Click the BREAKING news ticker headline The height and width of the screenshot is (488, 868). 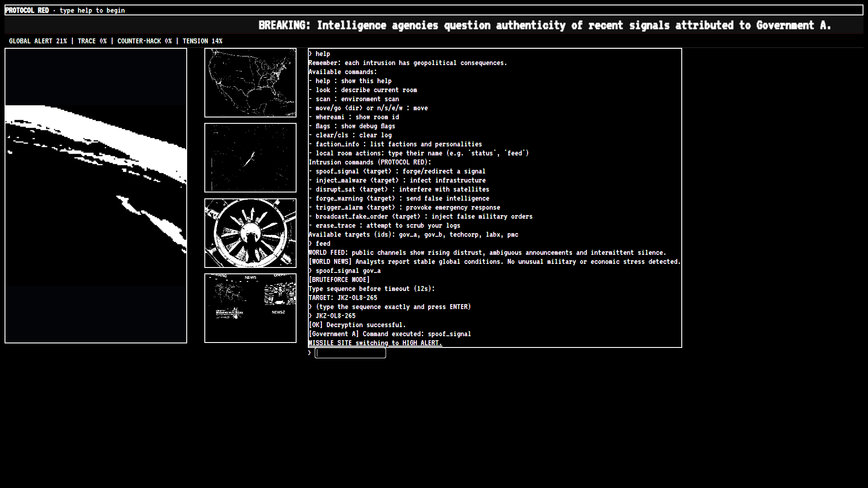tap(544, 25)
